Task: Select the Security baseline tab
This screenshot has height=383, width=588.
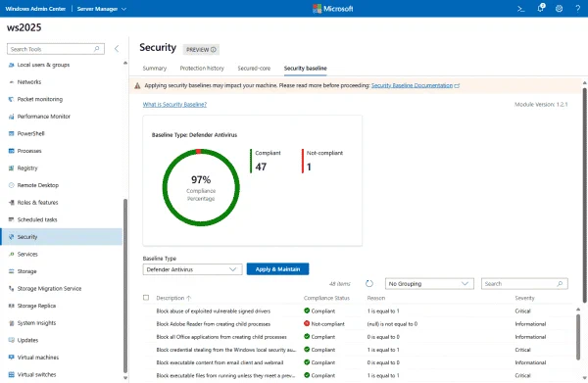Action: point(305,69)
